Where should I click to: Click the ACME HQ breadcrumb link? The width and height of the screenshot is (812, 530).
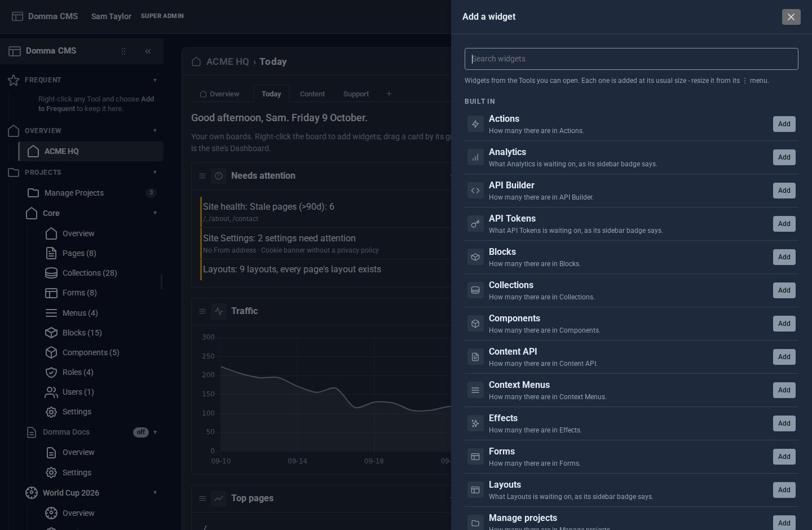(227, 62)
